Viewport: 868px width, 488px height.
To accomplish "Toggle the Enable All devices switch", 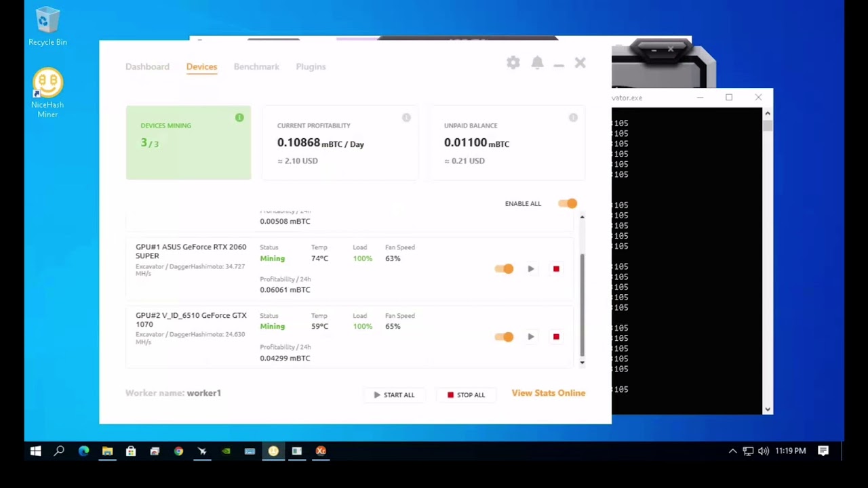I will (568, 203).
